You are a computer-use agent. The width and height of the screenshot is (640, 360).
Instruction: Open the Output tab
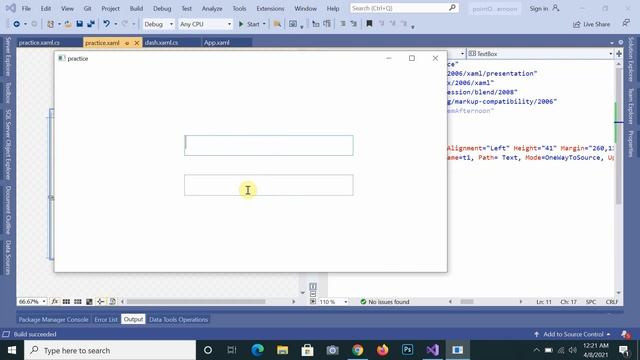pyautogui.click(x=133, y=320)
